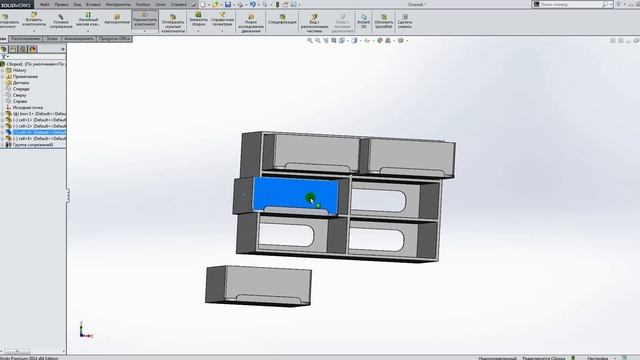Select the Датчики tree item
640x360 pixels.
(x=20, y=82)
